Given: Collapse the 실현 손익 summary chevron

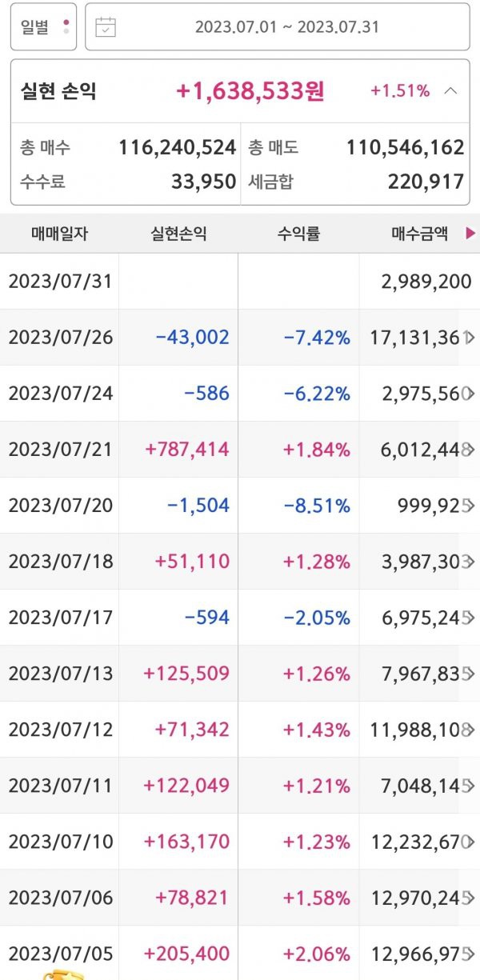Looking at the screenshot, I should [451, 91].
